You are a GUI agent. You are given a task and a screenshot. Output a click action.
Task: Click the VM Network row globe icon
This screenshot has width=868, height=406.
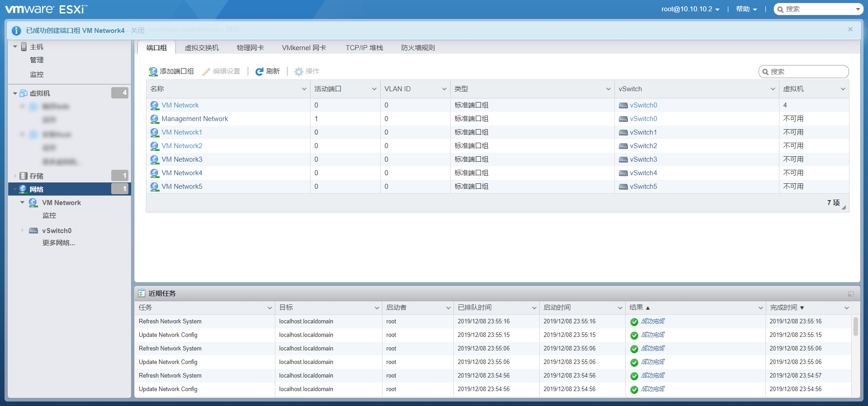pyautogui.click(x=155, y=105)
